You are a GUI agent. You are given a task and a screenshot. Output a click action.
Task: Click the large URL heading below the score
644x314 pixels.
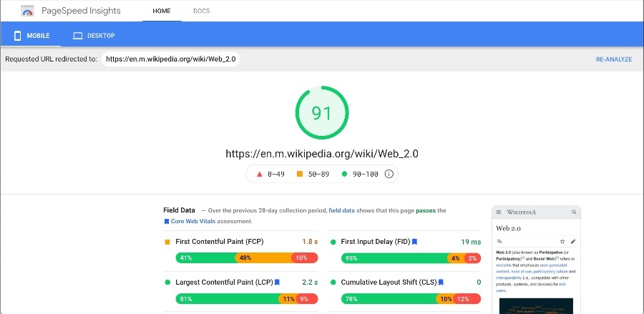322,154
